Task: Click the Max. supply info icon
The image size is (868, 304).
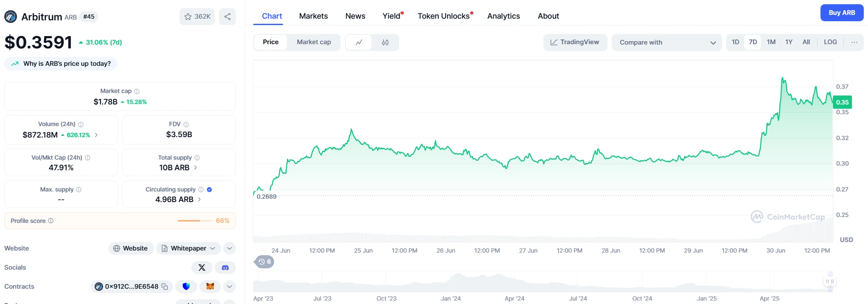Action: (78, 190)
